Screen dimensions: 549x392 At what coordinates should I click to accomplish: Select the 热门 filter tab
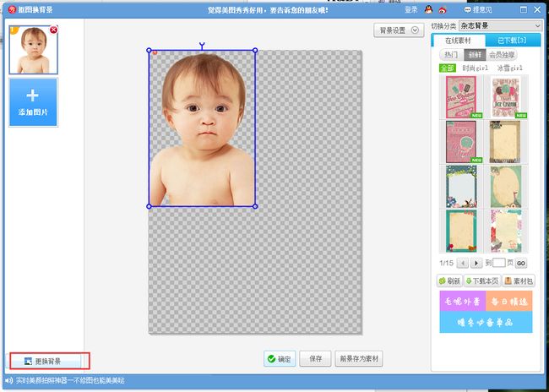pyautogui.click(x=451, y=55)
